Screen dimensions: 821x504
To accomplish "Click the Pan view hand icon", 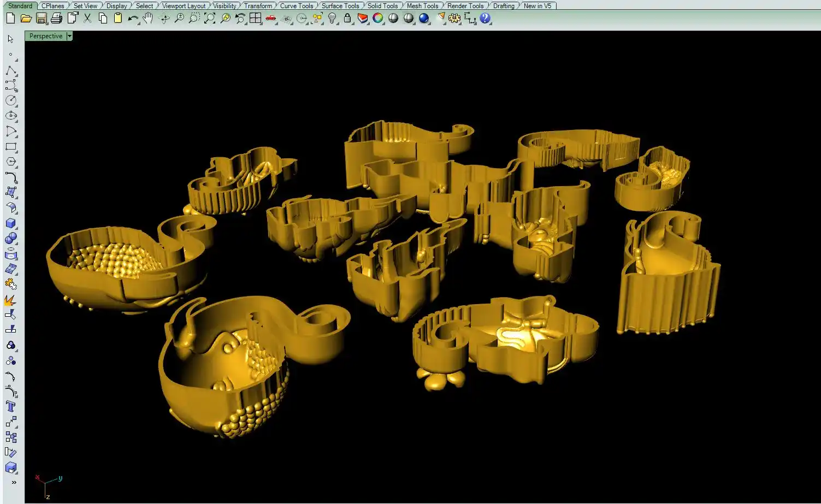I will coord(148,18).
